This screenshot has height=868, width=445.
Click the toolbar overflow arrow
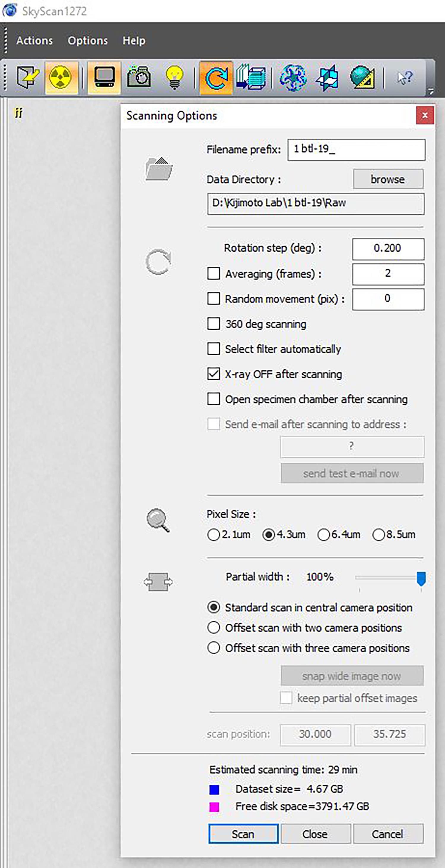(x=431, y=91)
